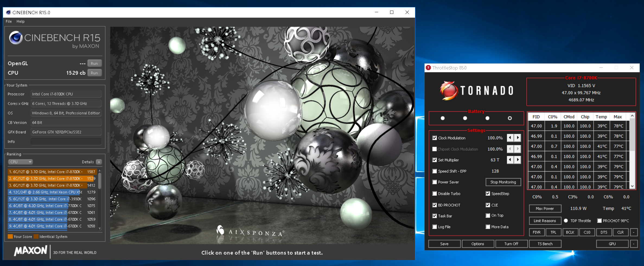This screenshot has width=644, height=266.
Task: Click the CLR button
Action: tap(620, 232)
